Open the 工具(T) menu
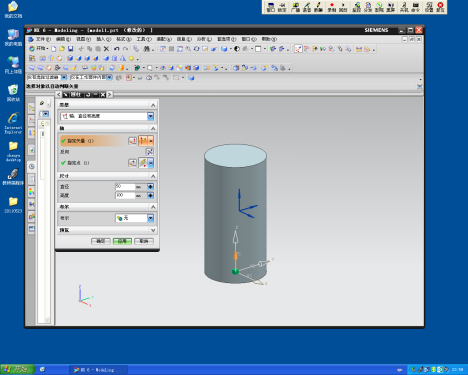468x375 pixels. coord(144,39)
